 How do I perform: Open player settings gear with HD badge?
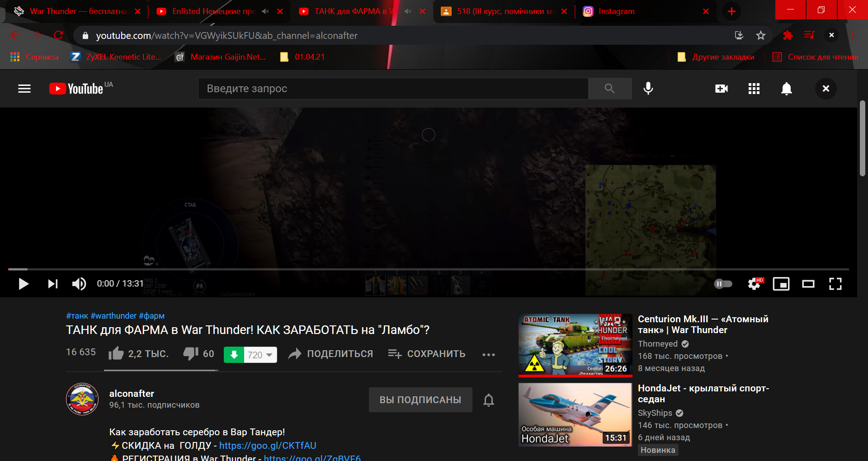pos(755,284)
